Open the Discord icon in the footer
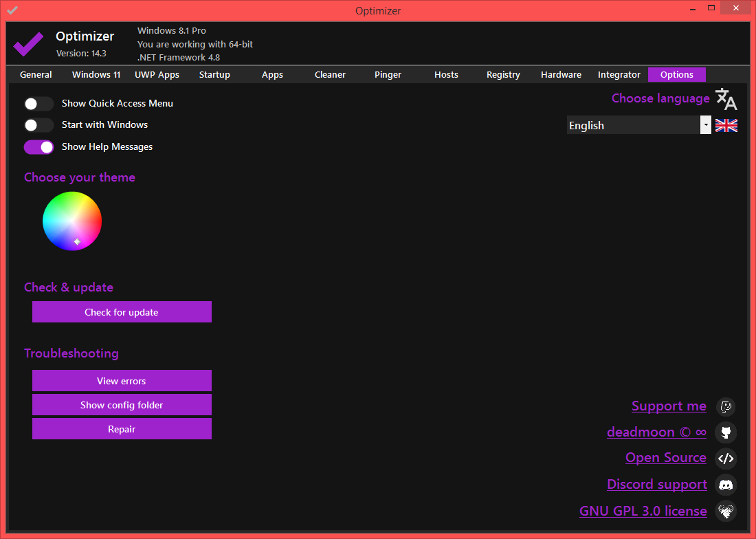 coord(726,485)
